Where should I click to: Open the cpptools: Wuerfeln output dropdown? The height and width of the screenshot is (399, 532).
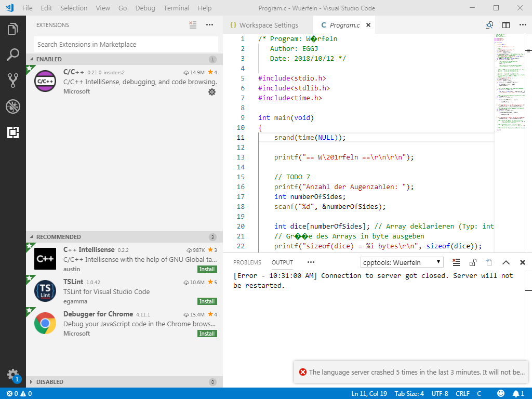tap(402, 262)
